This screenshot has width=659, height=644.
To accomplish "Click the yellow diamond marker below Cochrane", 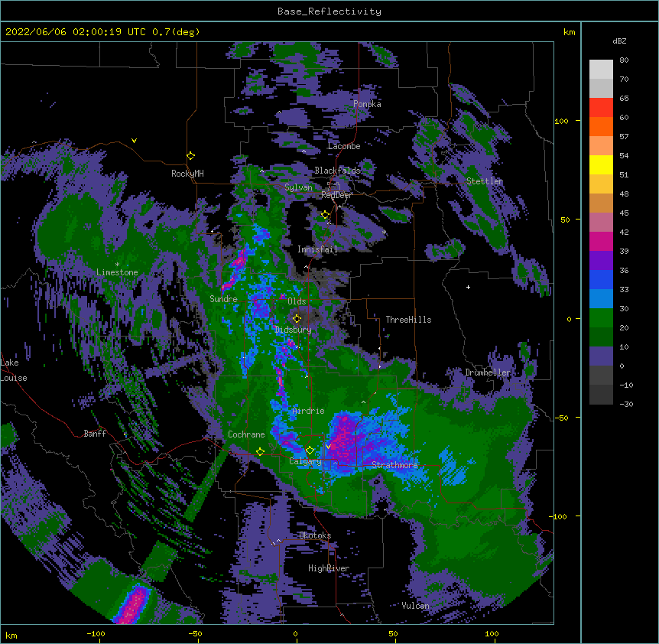I will pos(260,452).
